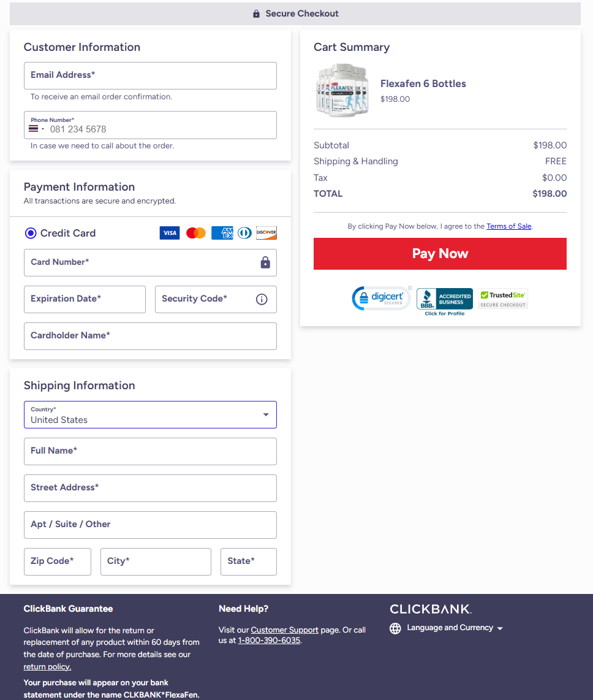Expand the Language and Currency selector

coord(450,628)
